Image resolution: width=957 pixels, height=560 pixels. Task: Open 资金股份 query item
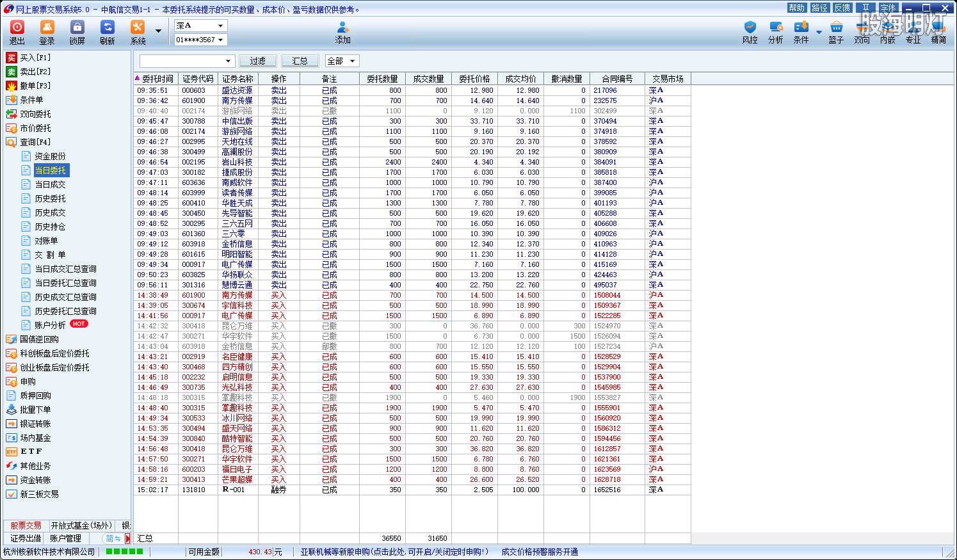44,156
